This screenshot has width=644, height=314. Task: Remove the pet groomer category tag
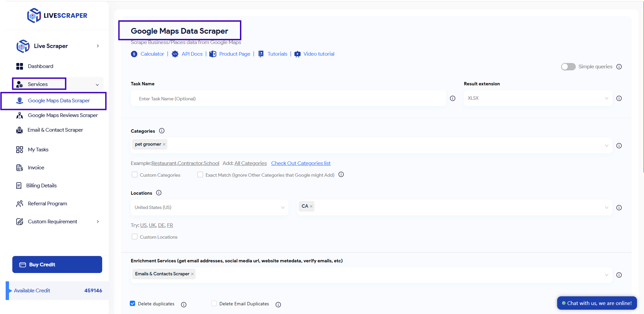pyautogui.click(x=164, y=144)
